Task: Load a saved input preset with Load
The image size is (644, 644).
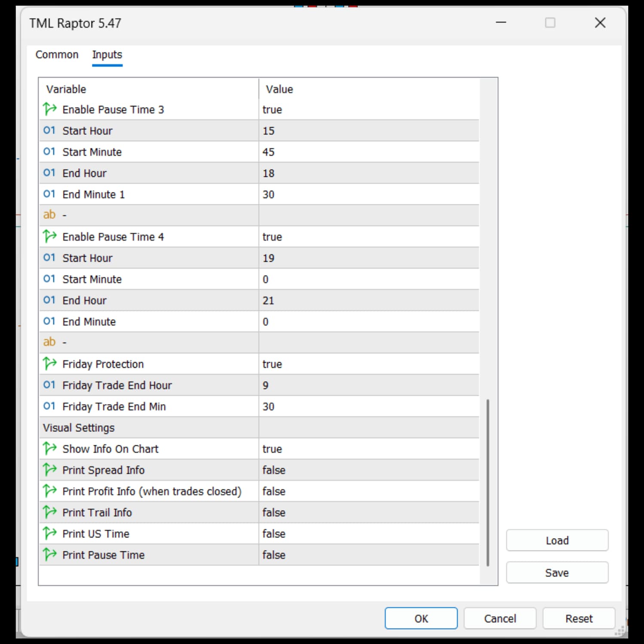Action: click(x=557, y=541)
